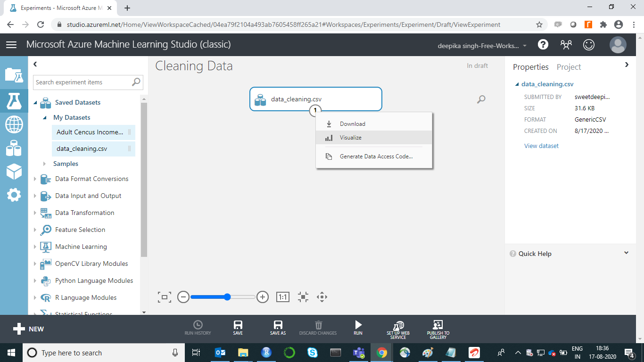Viewport: 644px width, 362px height.
Task: Switch to the Properties tab
Action: [x=531, y=67]
